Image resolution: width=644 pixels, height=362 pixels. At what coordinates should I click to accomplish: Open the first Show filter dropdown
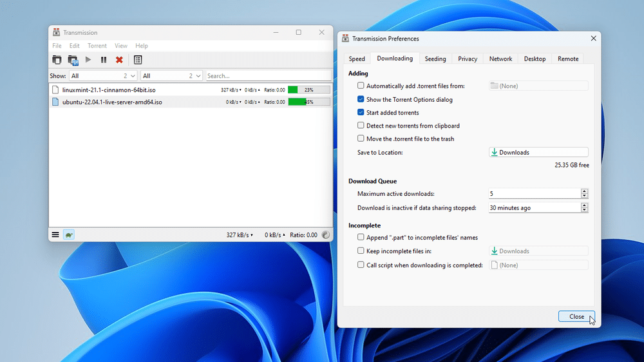pyautogui.click(x=103, y=76)
